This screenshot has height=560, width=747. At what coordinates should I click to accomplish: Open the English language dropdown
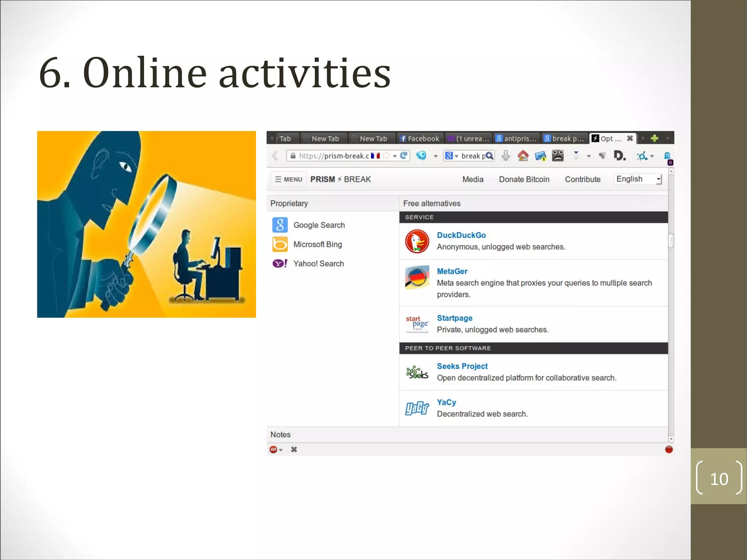(x=638, y=179)
